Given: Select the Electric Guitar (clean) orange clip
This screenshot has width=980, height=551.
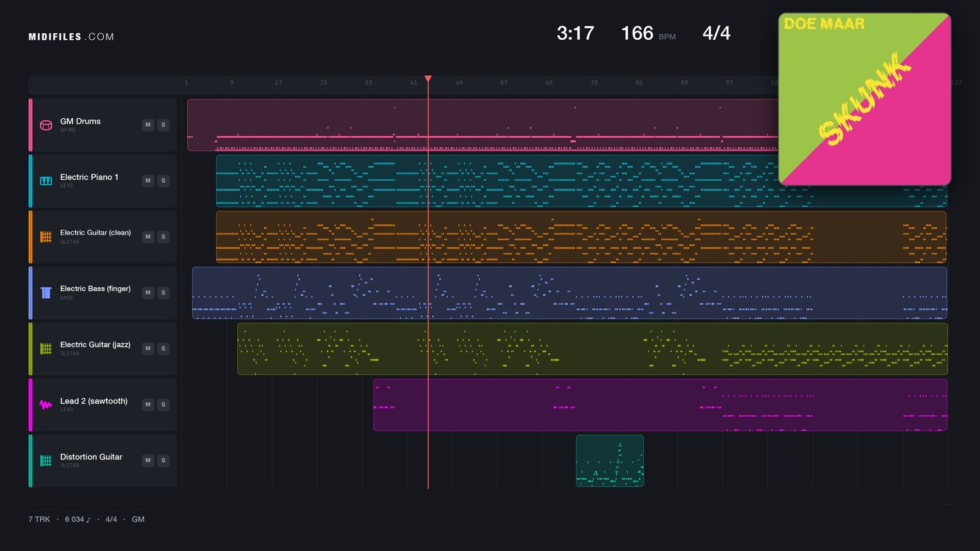Looking at the screenshot, I should coord(581,237).
